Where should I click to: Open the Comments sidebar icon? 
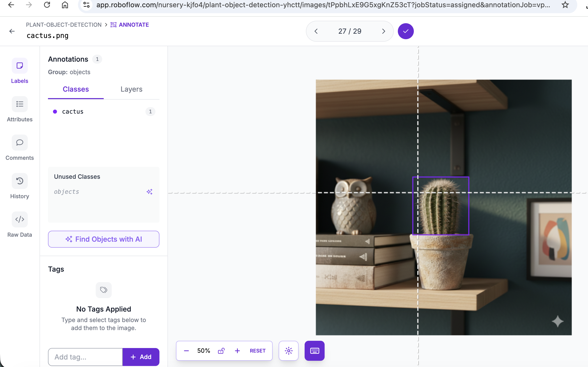coord(19,143)
